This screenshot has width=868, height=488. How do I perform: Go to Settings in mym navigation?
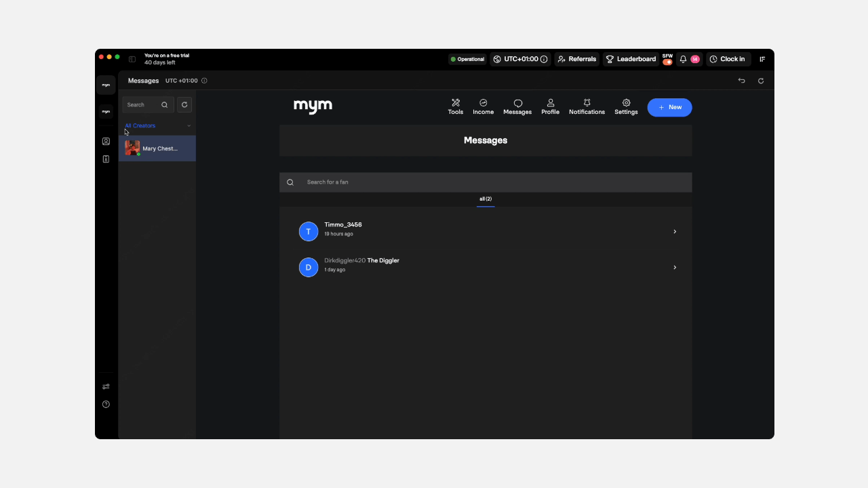pos(626,107)
